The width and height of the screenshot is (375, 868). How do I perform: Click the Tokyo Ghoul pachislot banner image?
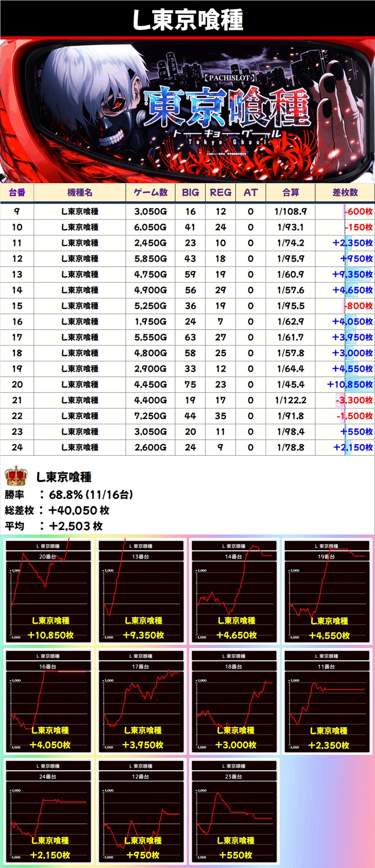tap(187, 112)
